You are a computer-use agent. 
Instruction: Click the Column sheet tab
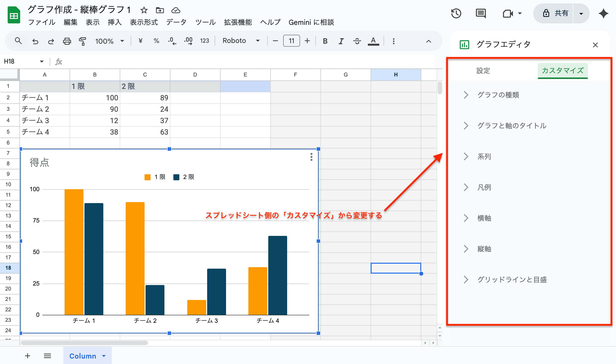[83, 356]
